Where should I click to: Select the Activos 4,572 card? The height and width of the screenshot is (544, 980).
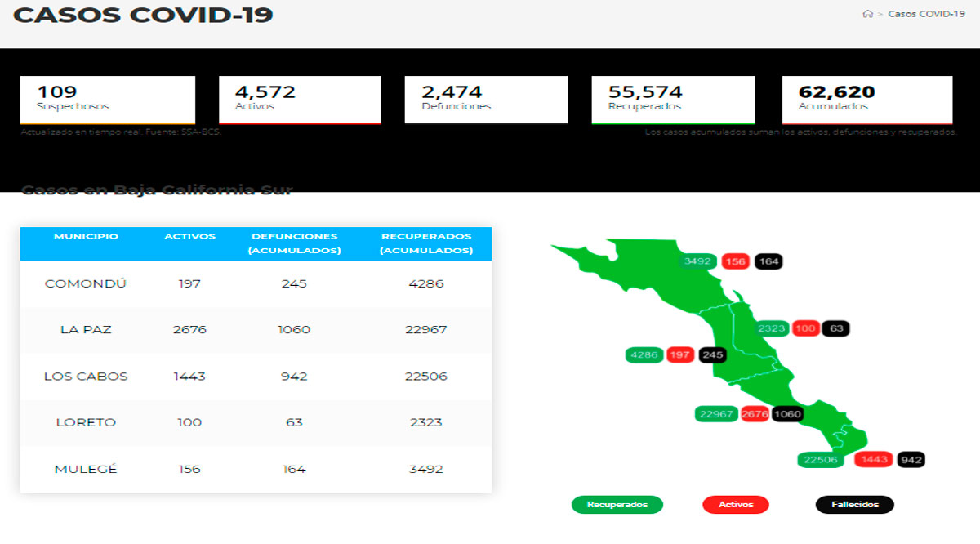tap(300, 100)
